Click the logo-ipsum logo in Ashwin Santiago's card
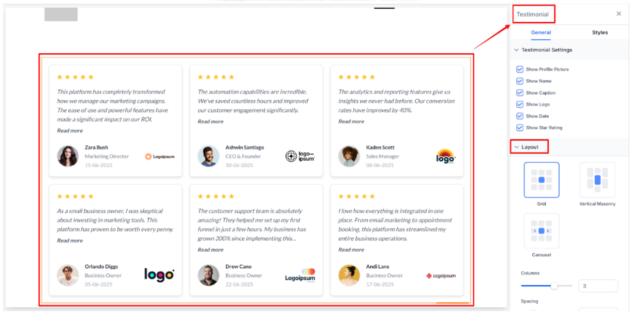Screen dimensions: 644x320 (x=300, y=156)
